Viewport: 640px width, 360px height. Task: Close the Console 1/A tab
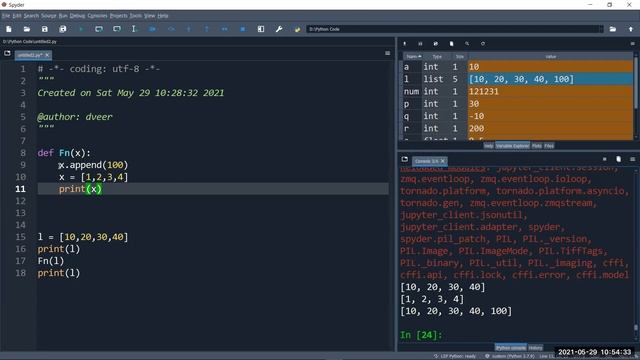point(442,161)
